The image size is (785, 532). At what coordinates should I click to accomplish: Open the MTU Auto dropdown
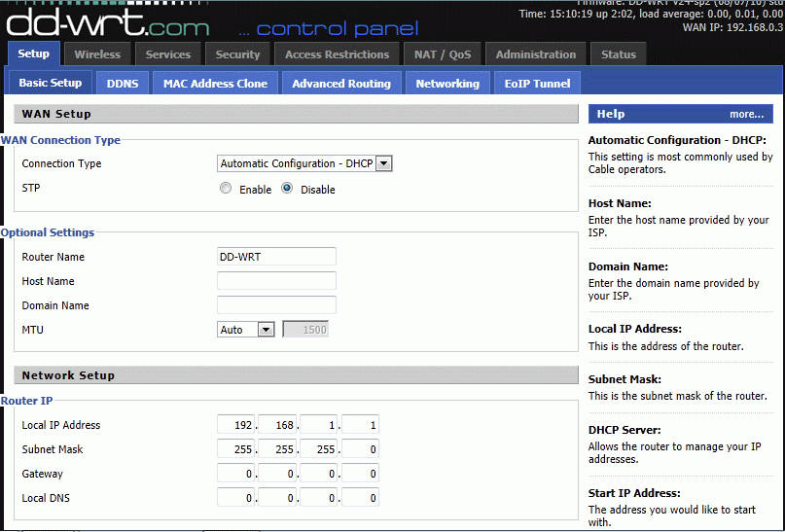245,330
